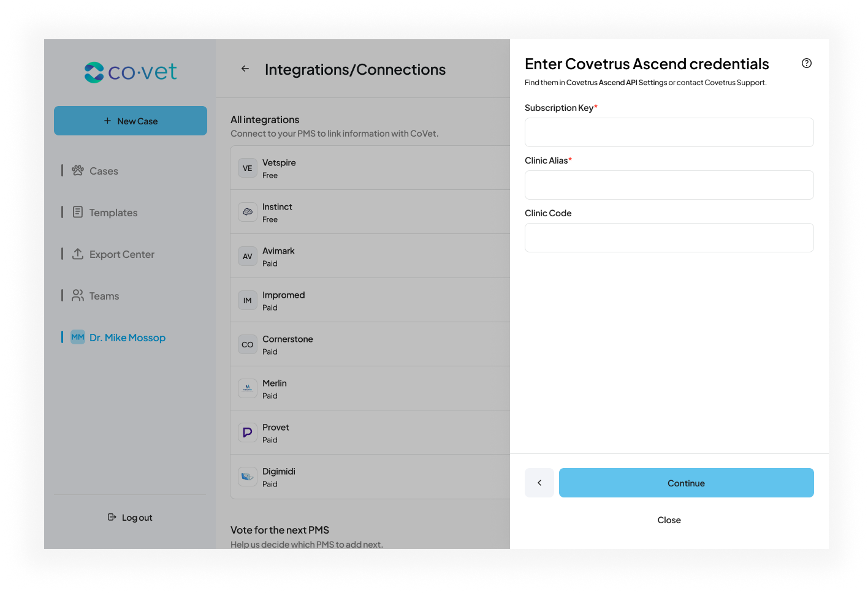Go back from Integrations/Connections page
The image size is (868, 593).
(245, 69)
